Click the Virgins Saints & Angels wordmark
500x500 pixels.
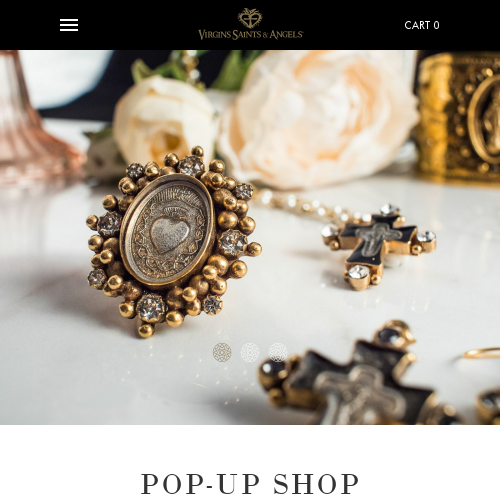coord(251,35)
